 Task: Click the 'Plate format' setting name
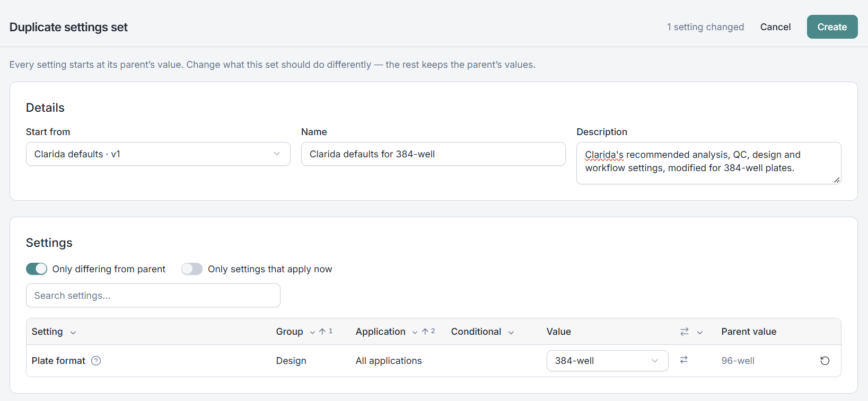point(58,361)
